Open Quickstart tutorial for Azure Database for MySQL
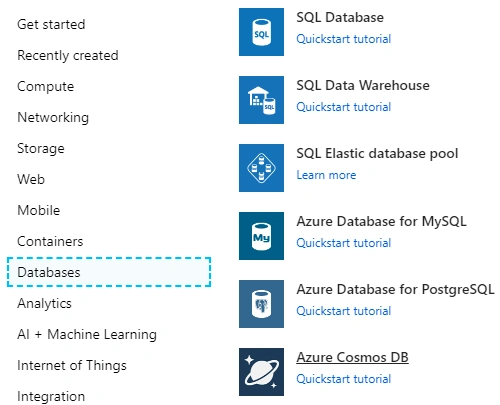500x405 pixels. pyautogui.click(x=344, y=243)
